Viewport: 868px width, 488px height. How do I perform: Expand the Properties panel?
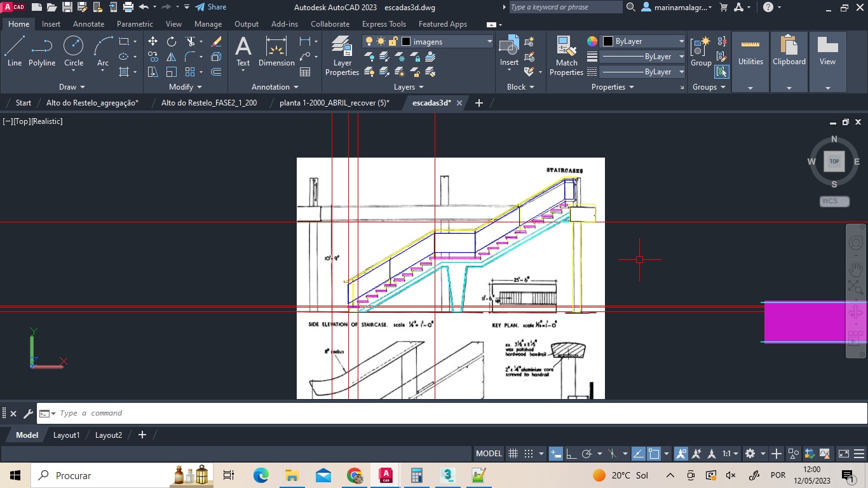pyautogui.click(x=613, y=87)
